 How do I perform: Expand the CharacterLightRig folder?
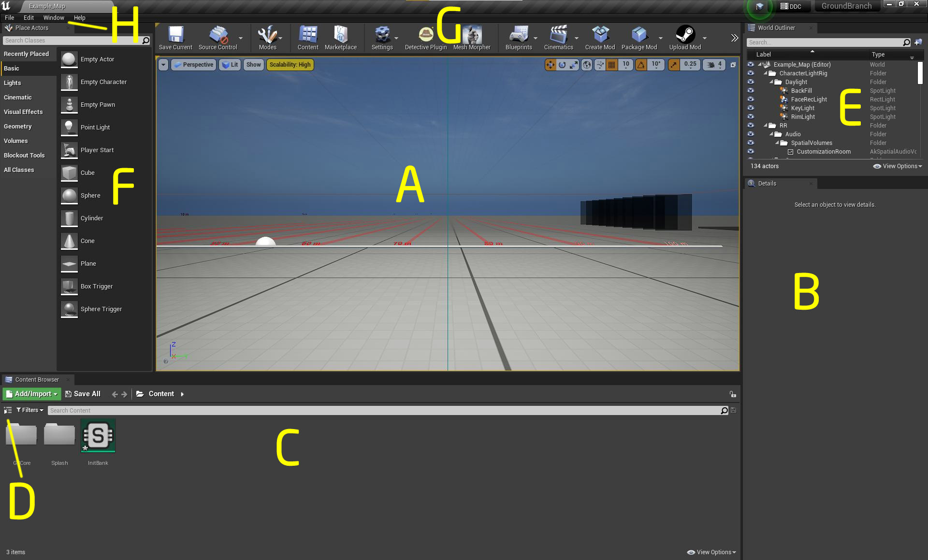pyautogui.click(x=766, y=73)
